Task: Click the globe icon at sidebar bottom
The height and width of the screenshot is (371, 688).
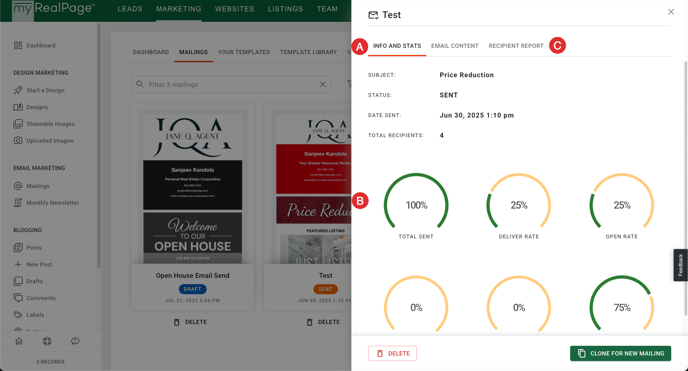Action: coord(47,341)
